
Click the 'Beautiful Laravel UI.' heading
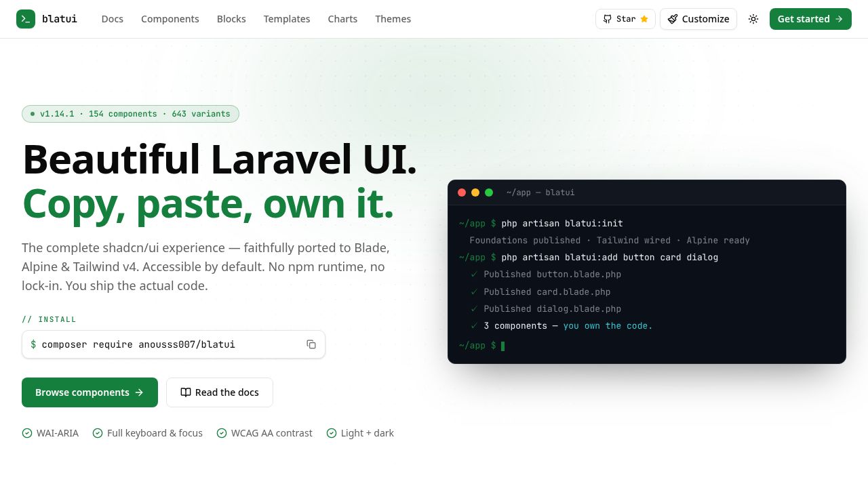[x=220, y=159]
